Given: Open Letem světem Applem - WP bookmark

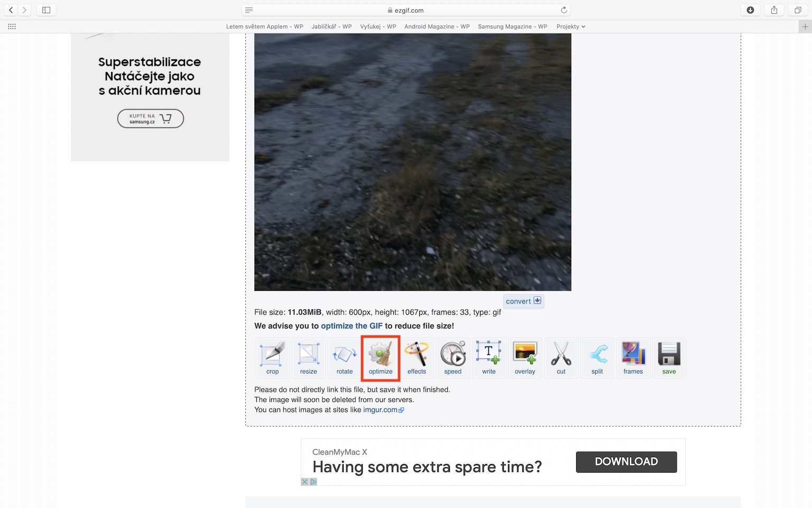Looking at the screenshot, I should (x=264, y=26).
